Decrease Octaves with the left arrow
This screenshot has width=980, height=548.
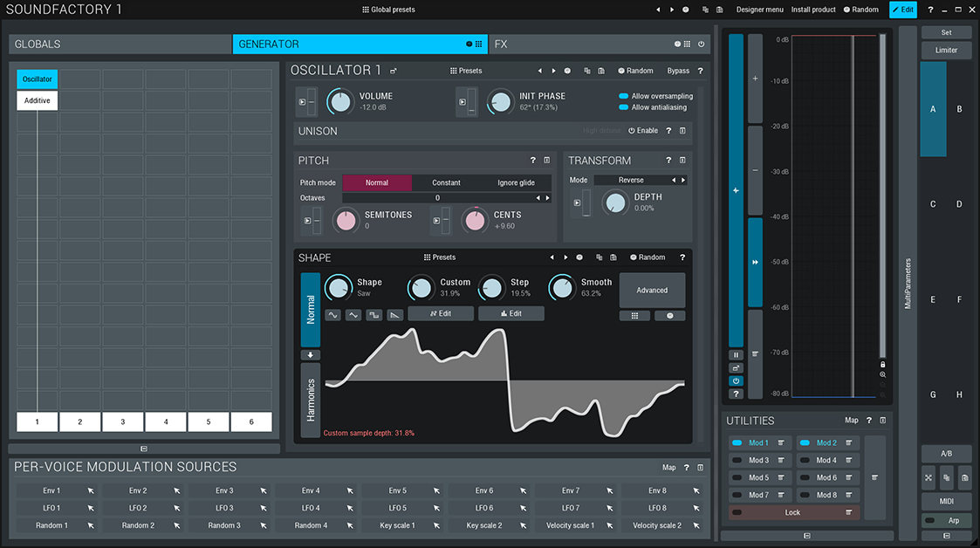[538, 198]
